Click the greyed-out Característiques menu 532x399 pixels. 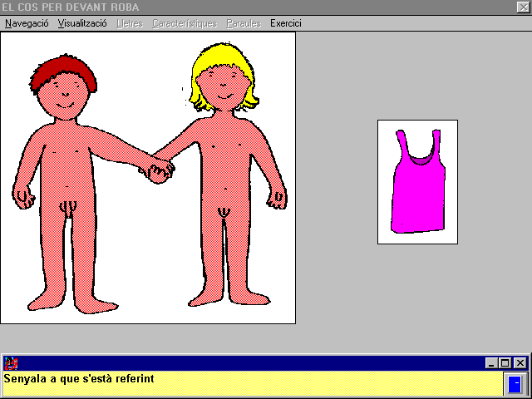coord(184,23)
